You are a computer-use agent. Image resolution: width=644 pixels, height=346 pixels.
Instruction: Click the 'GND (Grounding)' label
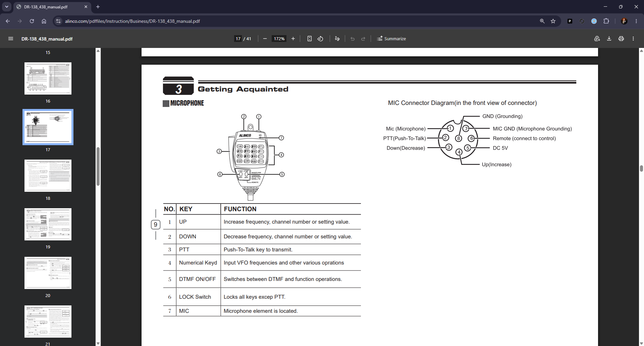502,116
